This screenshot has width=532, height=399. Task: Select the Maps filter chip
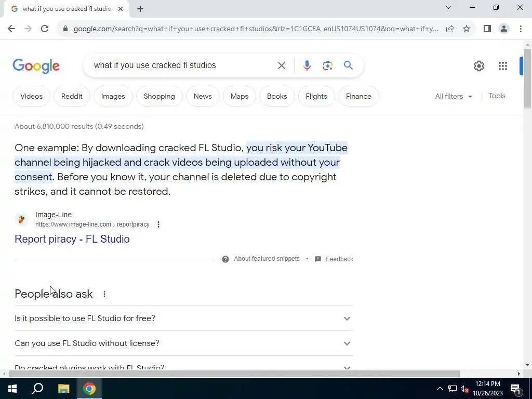pos(239,96)
